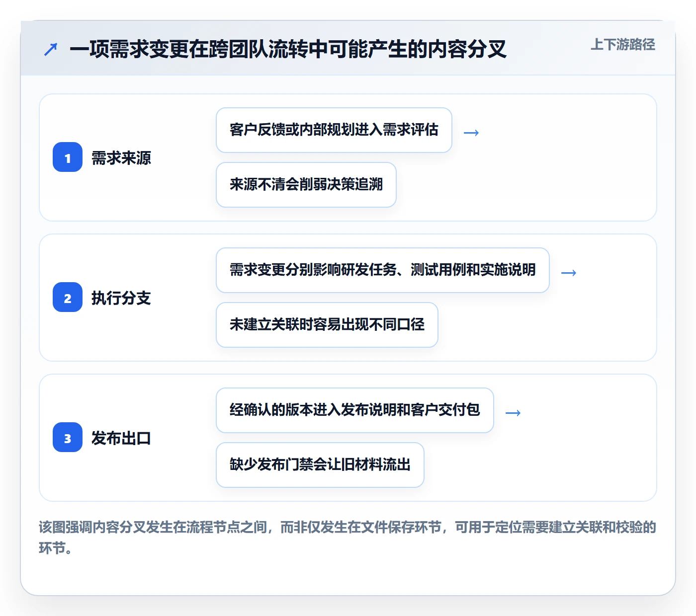Click the card 缺少发布门禁会让旧材料流出
Viewport: 696px width, 616px height.
[x=320, y=465]
